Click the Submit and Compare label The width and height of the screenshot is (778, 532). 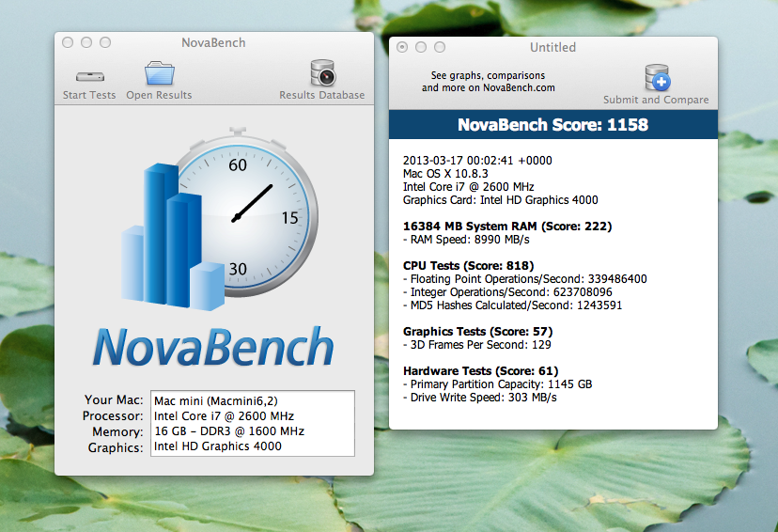click(656, 100)
